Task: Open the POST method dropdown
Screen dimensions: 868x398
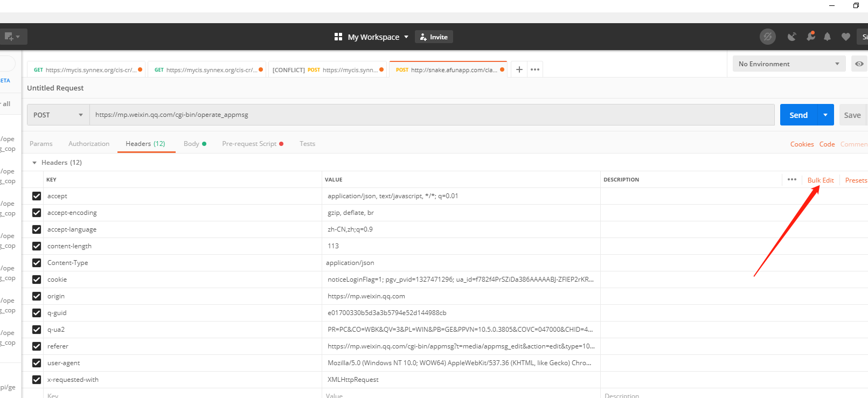Action: coord(58,115)
